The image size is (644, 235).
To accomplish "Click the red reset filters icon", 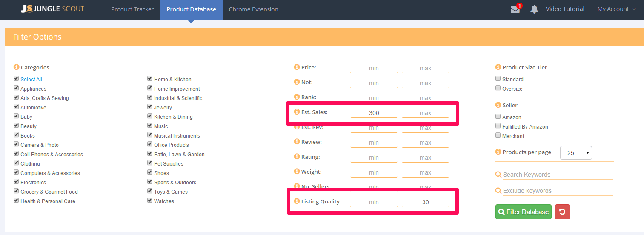I will pyautogui.click(x=562, y=212).
